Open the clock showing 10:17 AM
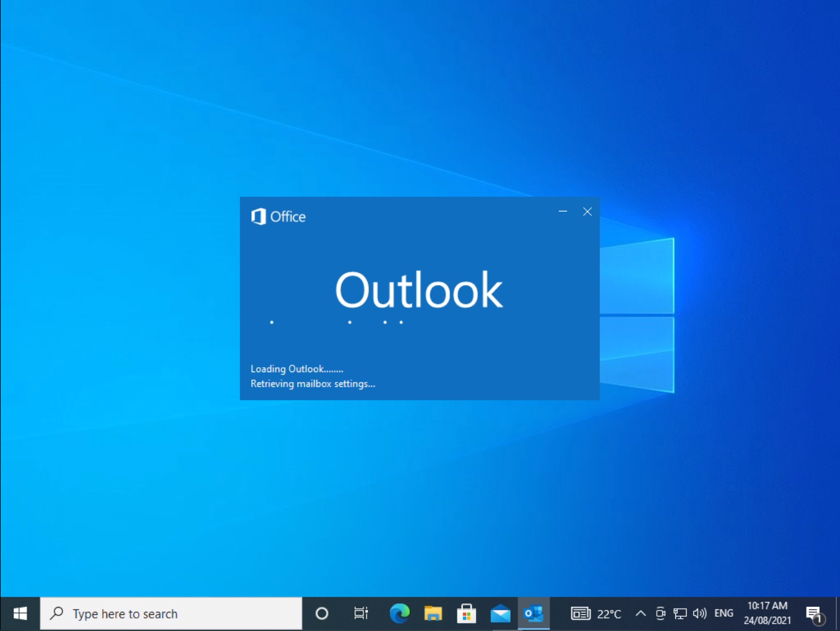The image size is (840, 631). click(768, 613)
